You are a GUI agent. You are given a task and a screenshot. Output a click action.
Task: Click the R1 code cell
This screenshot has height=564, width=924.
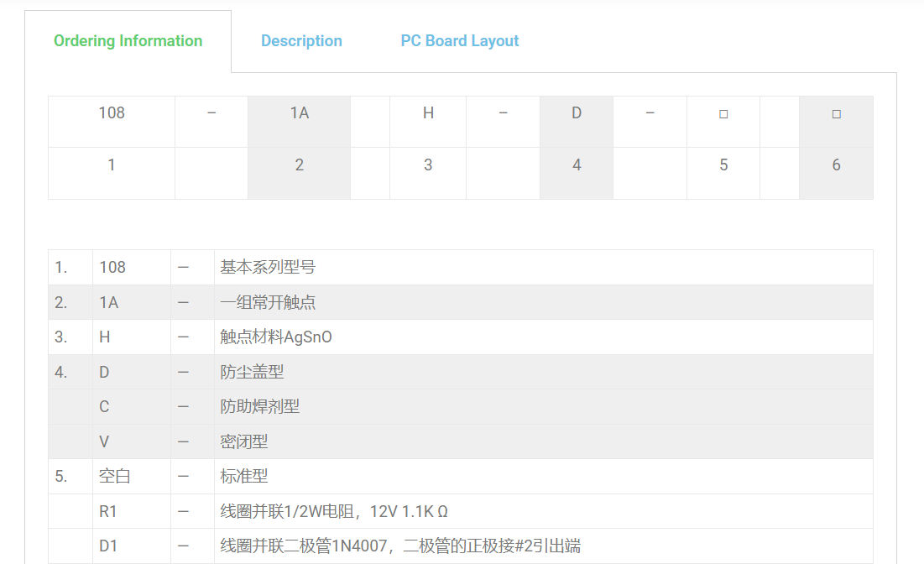[x=108, y=511]
